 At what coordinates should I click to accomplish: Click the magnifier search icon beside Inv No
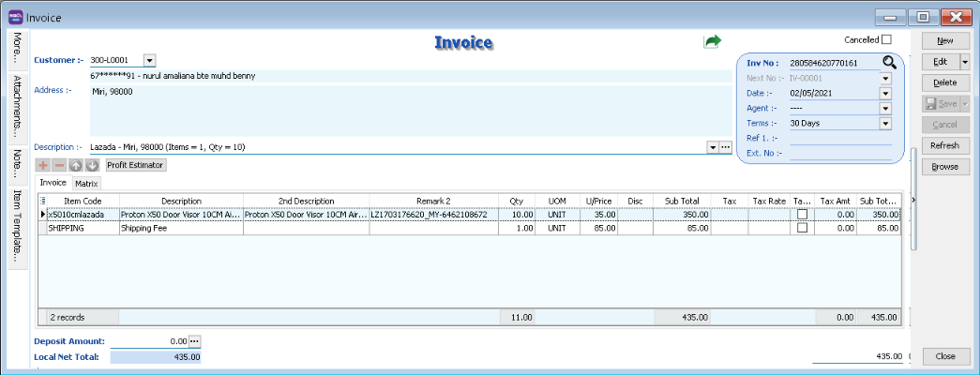click(x=889, y=63)
